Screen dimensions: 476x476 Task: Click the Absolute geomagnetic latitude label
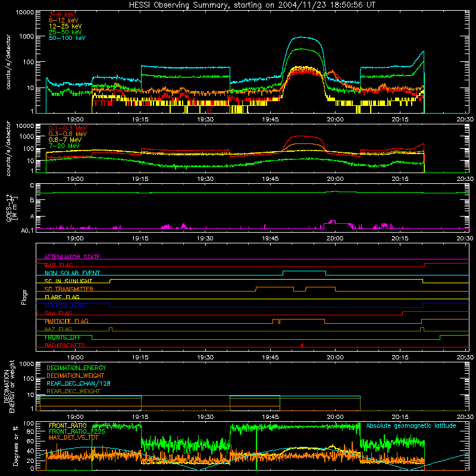411,425
